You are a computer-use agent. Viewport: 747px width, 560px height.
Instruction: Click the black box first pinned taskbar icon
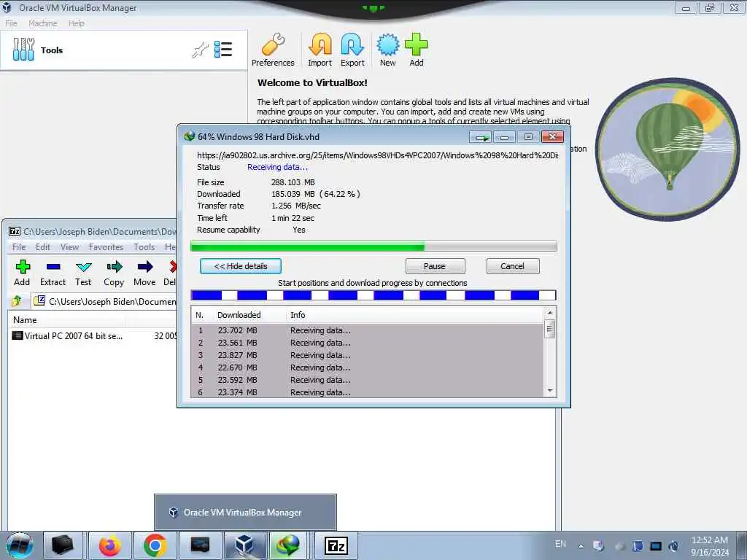tap(63, 545)
